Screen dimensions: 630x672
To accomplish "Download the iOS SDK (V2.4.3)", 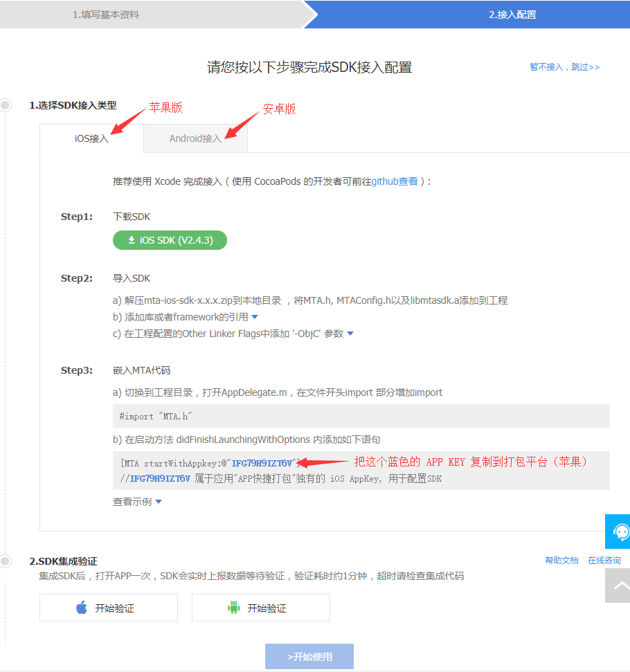I will point(170,240).
